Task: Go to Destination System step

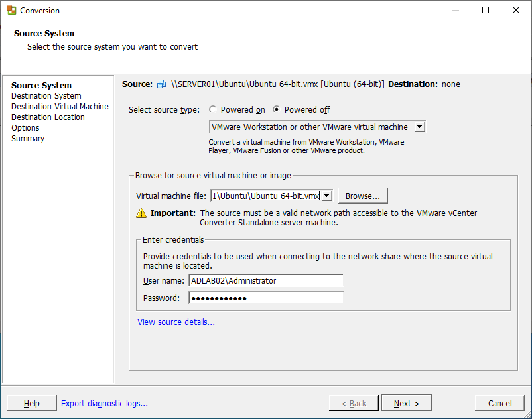Action: coord(46,96)
